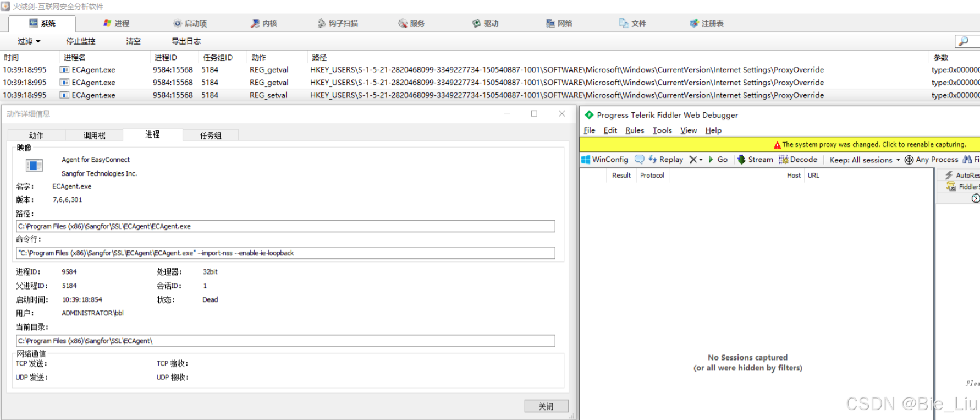Click the Fiddler app logo icon
The height and width of the screenshot is (420, 980).
click(589, 115)
